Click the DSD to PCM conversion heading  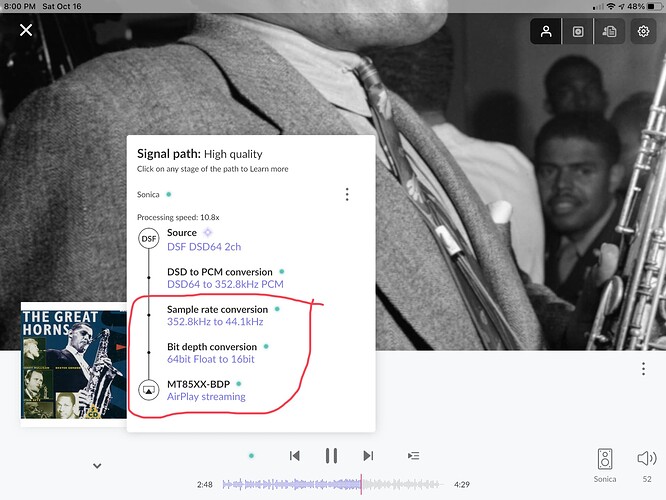tap(220, 272)
